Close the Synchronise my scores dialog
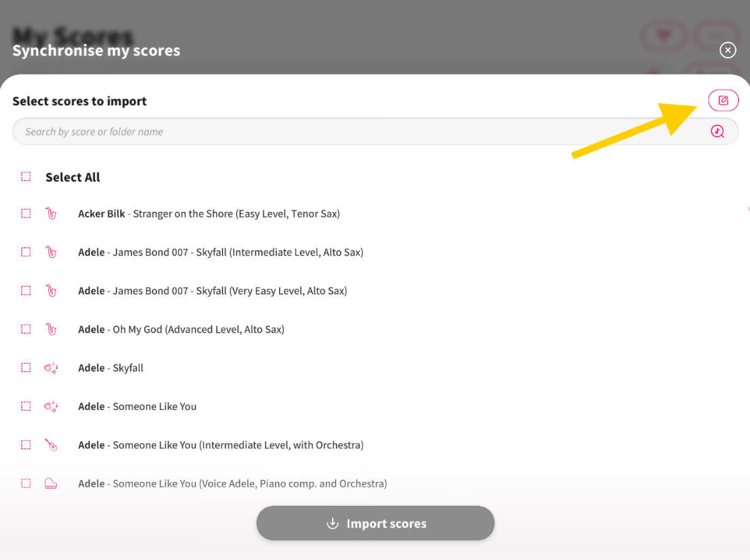This screenshot has height=560, width=750. [728, 50]
